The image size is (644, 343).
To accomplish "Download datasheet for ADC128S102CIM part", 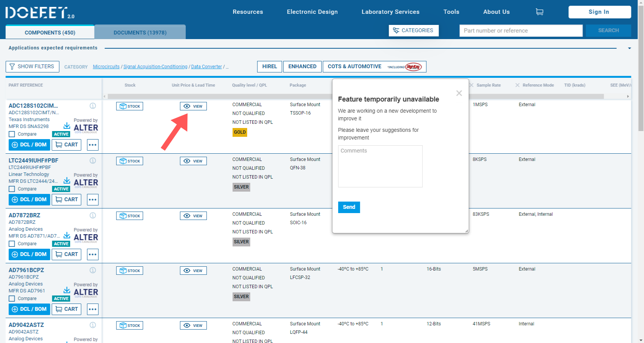I will pyautogui.click(x=67, y=126).
